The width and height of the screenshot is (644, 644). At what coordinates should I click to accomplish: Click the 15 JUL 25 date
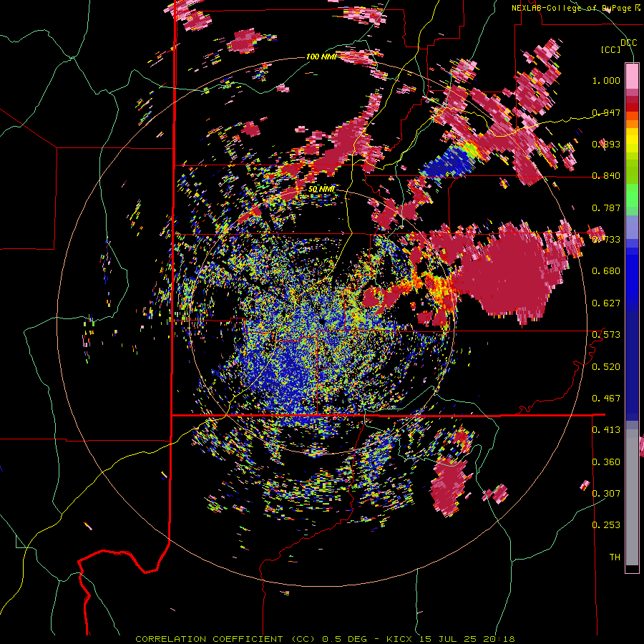(x=448, y=639)
